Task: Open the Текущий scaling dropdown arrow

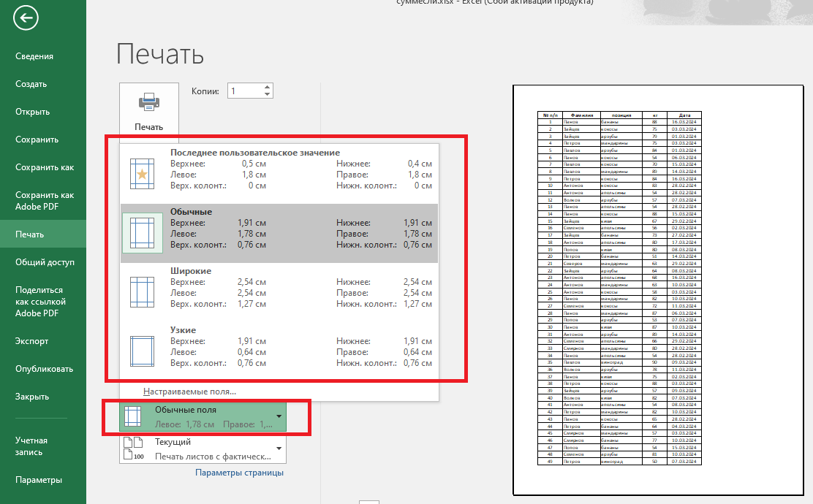Action: coord(279,448)
